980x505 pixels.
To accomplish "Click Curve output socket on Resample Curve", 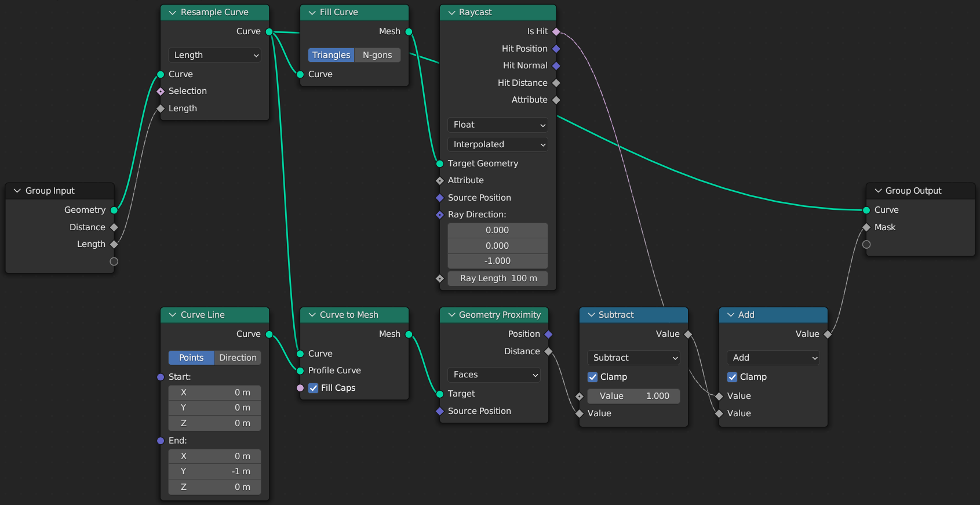I will [269, 31].
